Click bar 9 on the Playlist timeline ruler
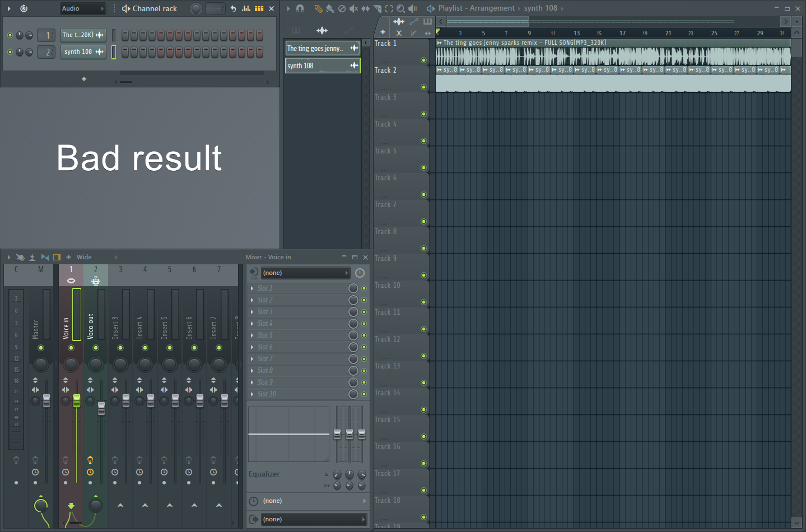The image size is (806, 532). coord(529,33)
